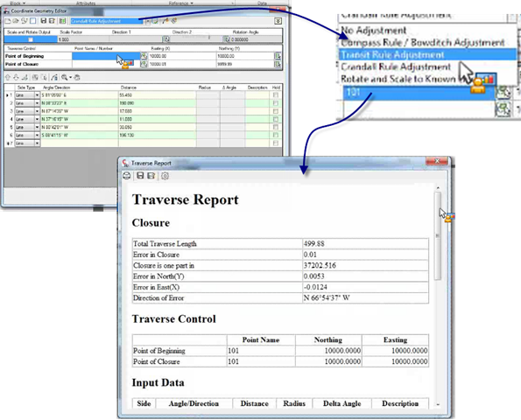Enable the Scale and Rotate Output checkbox
The height and width of the screenshot is (420, 521).
(31, 39)
